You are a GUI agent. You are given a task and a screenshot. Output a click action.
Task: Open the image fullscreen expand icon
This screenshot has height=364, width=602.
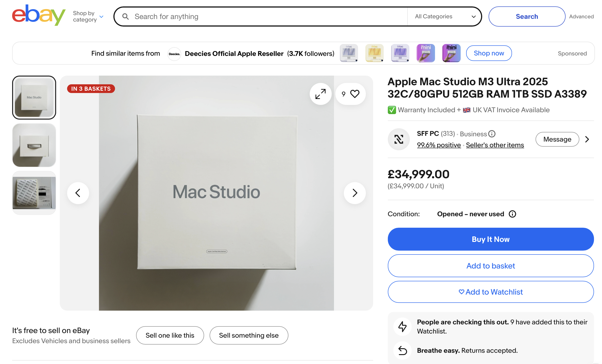(320, 94)
